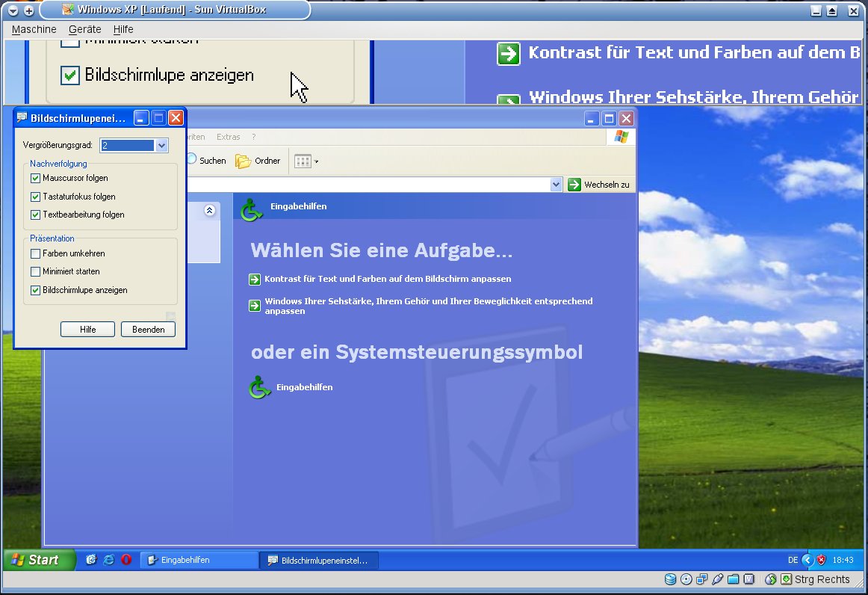Click the Hilfe button in magnifier dialog
The height and width of the screenshot is (595, 868).
pyautogui.click(x=87, y=329)
